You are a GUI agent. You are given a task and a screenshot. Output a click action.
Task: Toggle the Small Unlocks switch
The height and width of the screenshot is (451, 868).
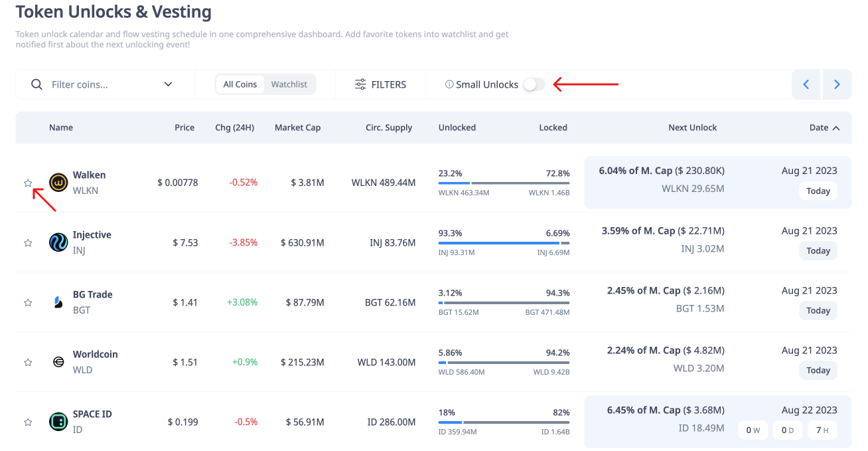[534, 84]
